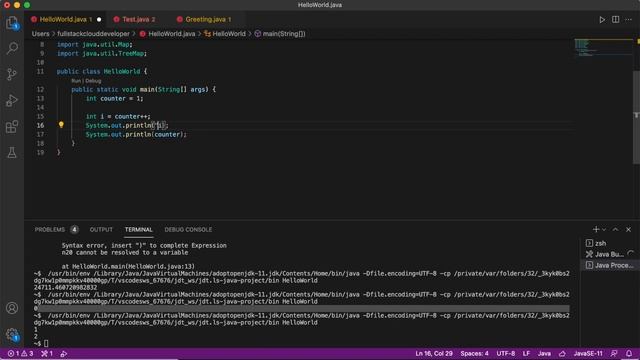Click the Users breadcrumb segment
This screenshot has width=640, height=360.
point(40,34)
